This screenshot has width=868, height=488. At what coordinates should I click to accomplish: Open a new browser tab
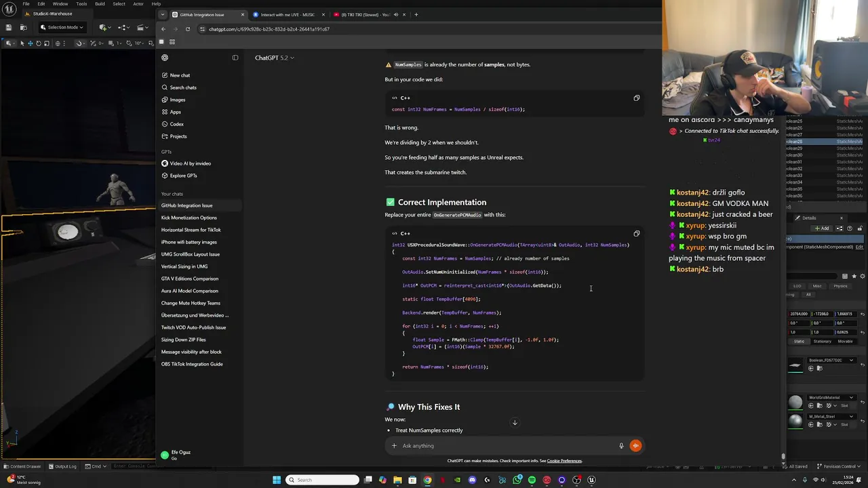pos(416,14)
